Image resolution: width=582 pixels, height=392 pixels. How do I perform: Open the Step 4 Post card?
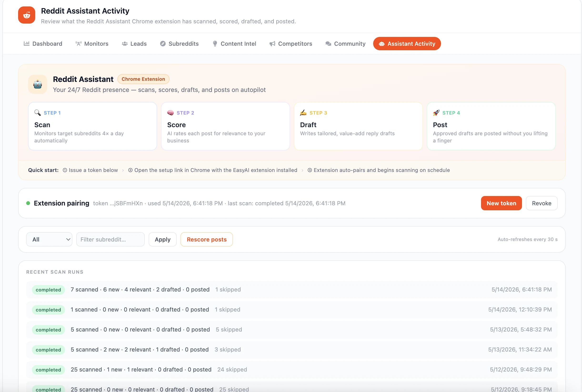tap(491, 126)
